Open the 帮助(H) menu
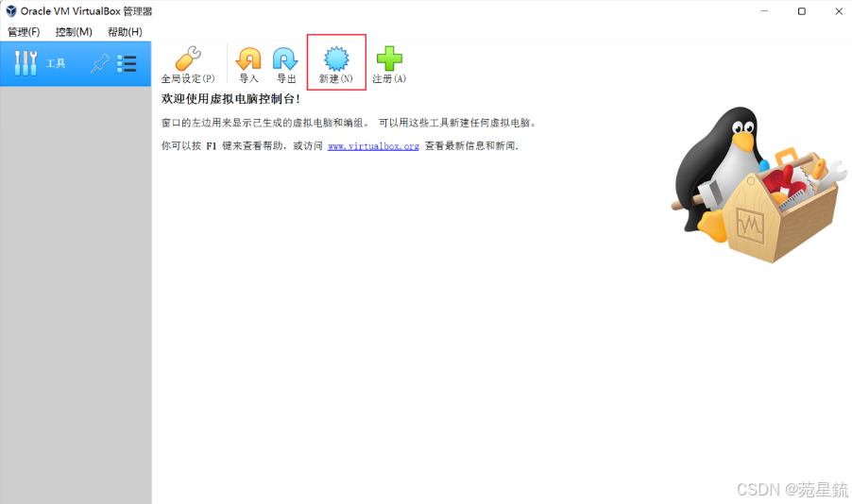The width and height of the screenshot is (852, 504). click(x=125, y=32)
